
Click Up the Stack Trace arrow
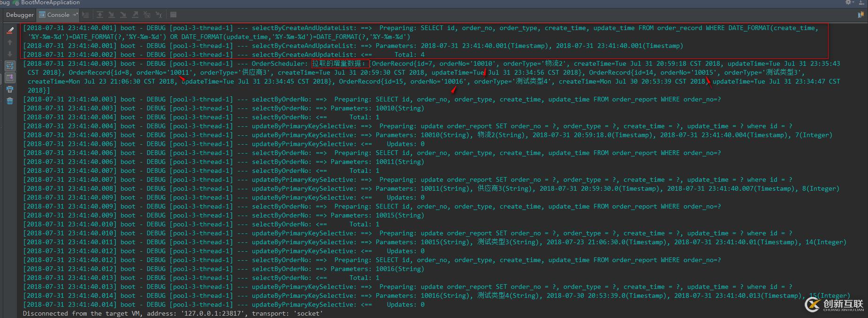(x=10, y=42)
